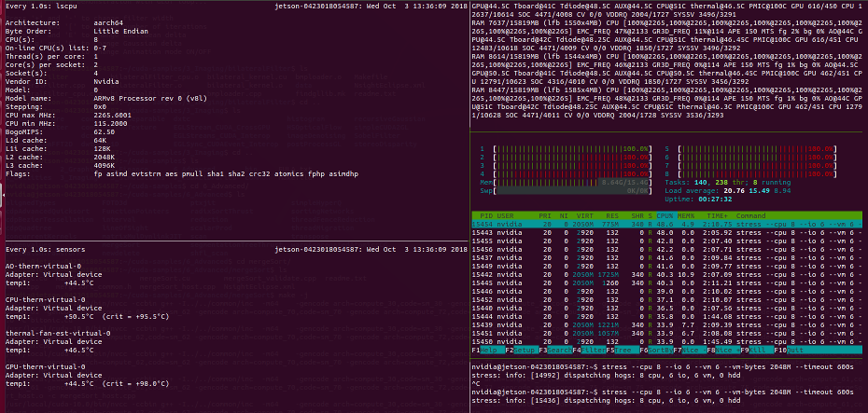Viewport: 868px width, 413px height.
Task: Select the process row with PID 15442
Action: [x=666, y=274]
